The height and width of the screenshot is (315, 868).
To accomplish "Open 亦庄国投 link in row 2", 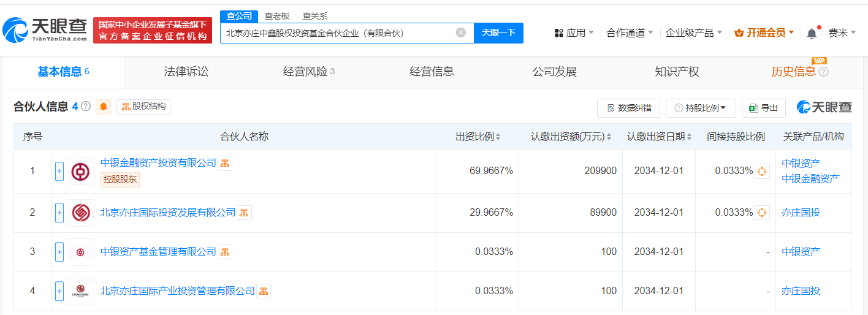I will click(x=801, y=213).
